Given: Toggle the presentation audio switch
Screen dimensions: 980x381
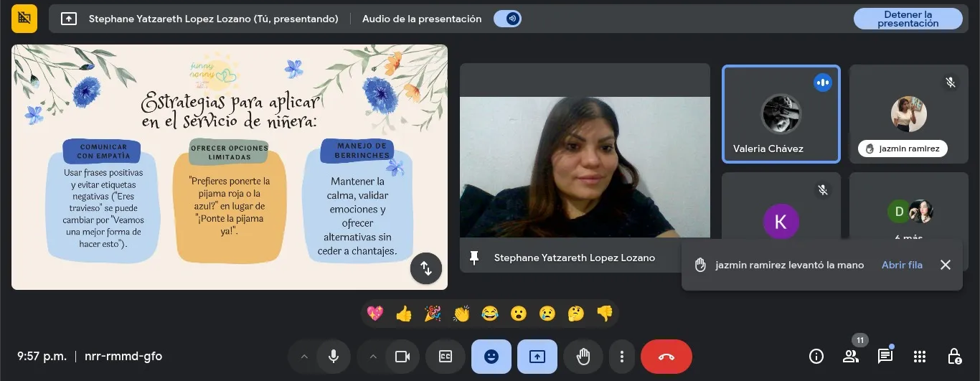Looking at the screenshot, I should tap(507, 19).
